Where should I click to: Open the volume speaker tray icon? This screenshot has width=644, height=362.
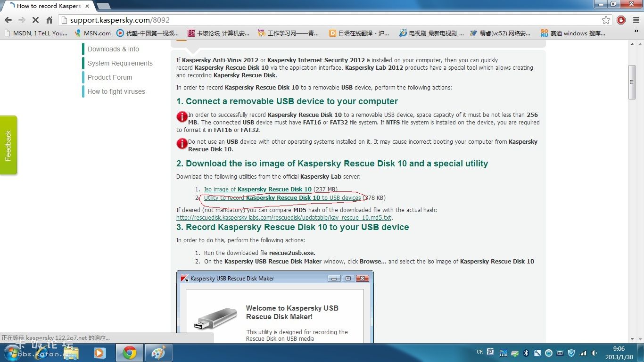point(594,353)
